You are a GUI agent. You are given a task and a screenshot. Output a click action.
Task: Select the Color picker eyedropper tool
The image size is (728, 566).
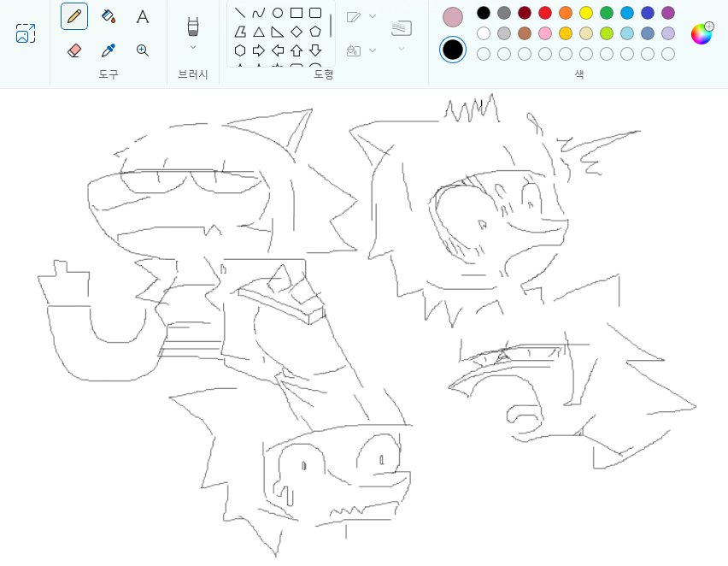pyautogui.click(x=109, y=50)
